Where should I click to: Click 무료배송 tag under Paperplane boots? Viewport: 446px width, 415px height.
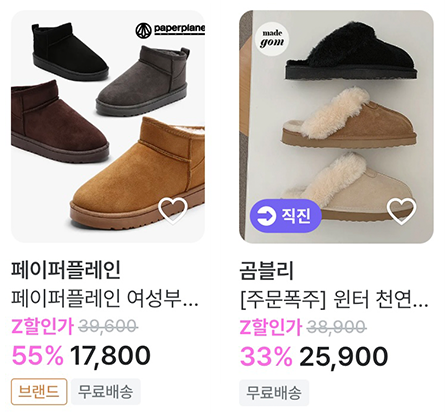click(106, 391)
